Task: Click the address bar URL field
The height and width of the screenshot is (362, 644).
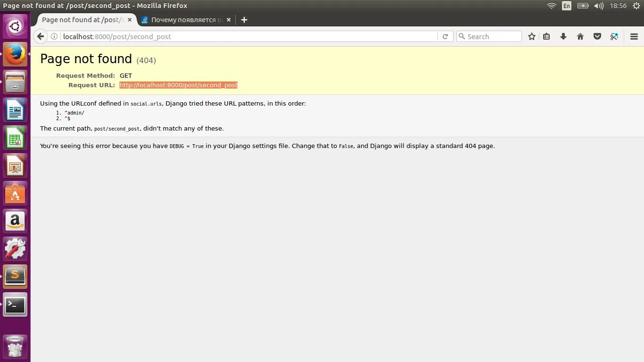Action: pos(249,36)
